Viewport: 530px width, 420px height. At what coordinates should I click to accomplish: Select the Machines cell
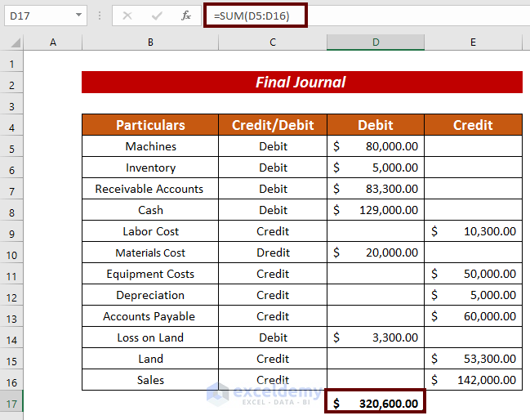pos(150,146)
